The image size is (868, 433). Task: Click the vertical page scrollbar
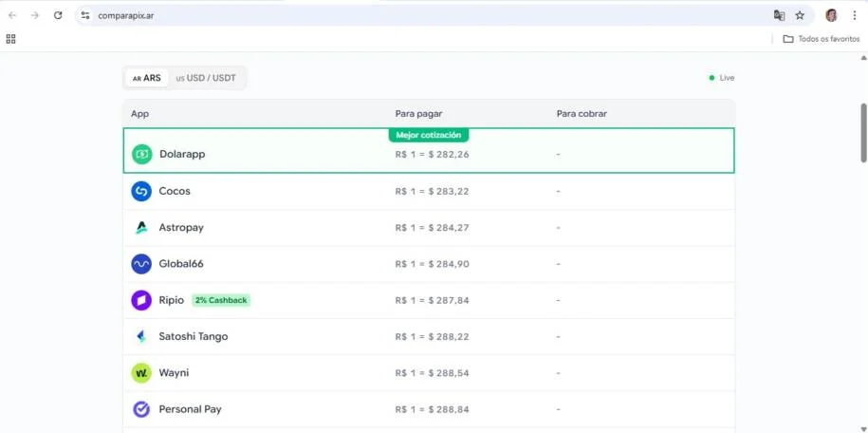point(863,133)
